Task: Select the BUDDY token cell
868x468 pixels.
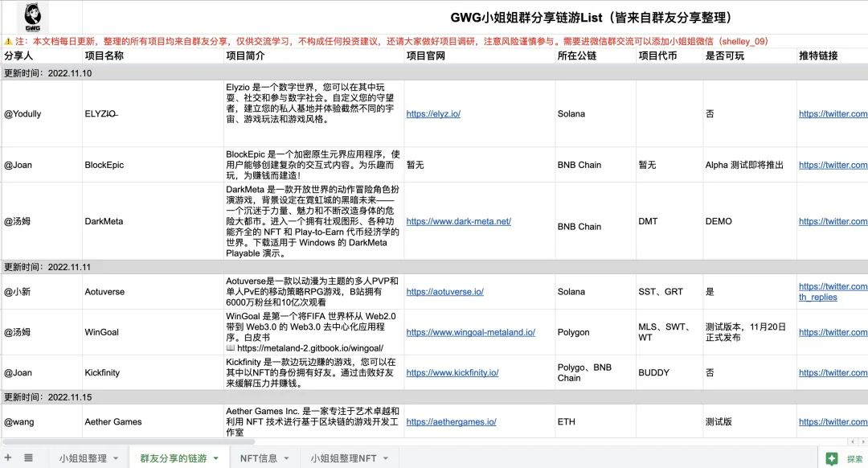Action: coord(669,373)
